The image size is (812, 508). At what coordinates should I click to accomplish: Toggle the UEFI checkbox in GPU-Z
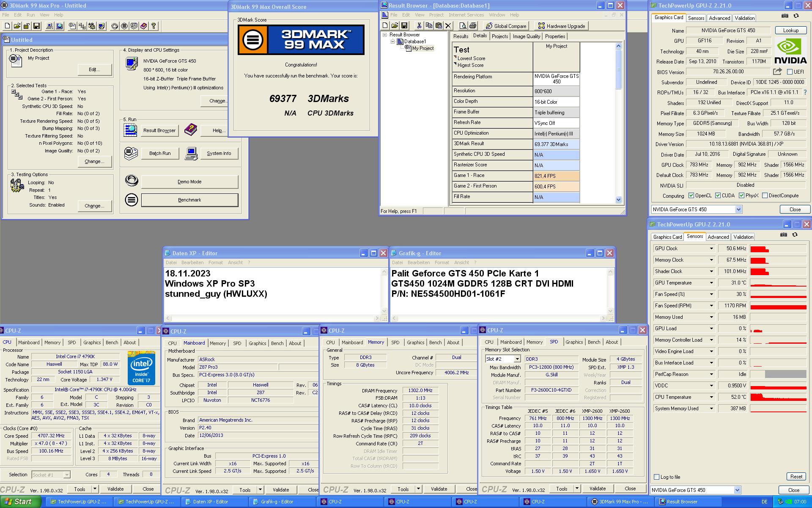click(x=790, y=72)
